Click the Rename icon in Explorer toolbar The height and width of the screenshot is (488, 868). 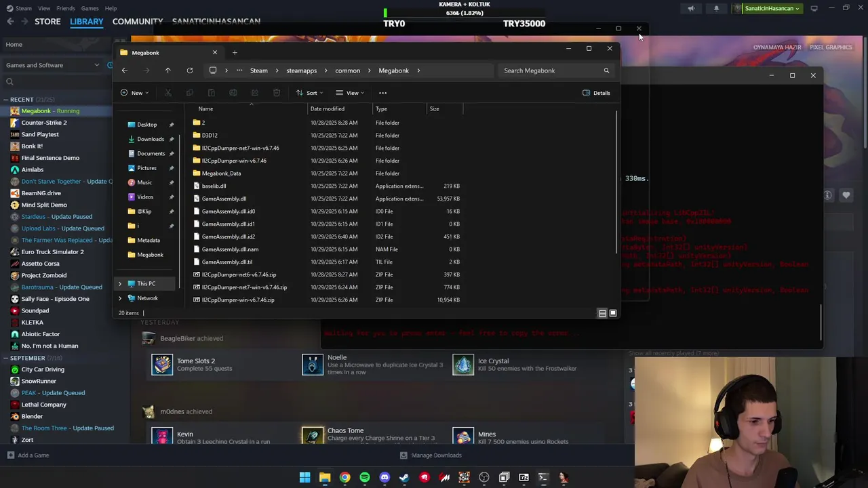pos(233,93)
